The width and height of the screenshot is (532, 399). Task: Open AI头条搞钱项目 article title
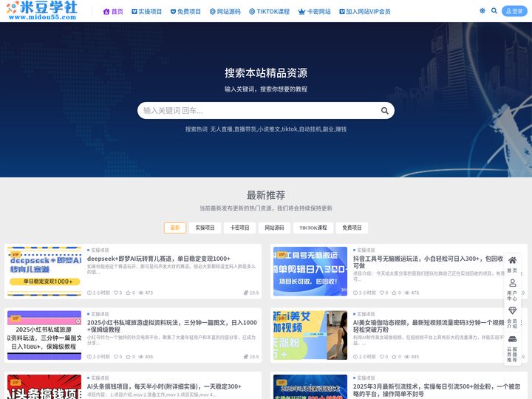pos(164,386)
